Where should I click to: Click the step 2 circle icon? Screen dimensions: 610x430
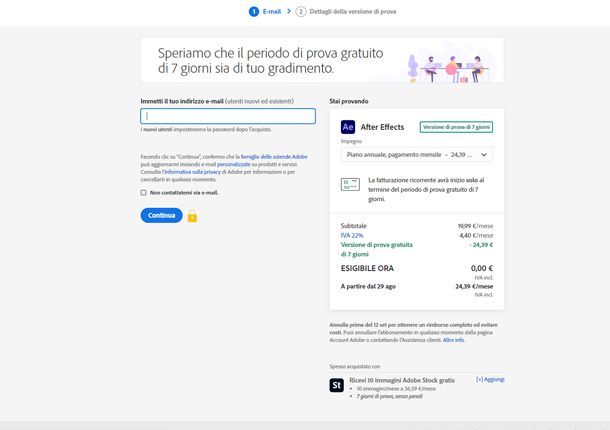(x=300, y=12)
